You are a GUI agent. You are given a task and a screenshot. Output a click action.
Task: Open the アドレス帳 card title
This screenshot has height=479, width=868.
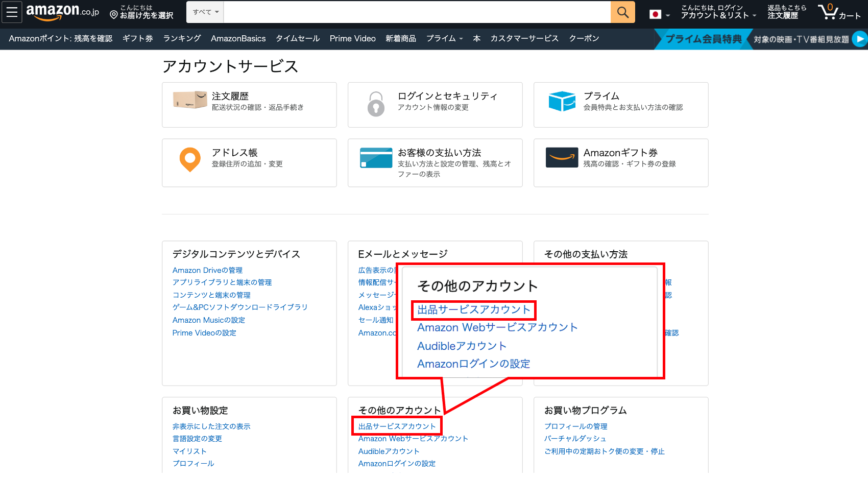235,153
